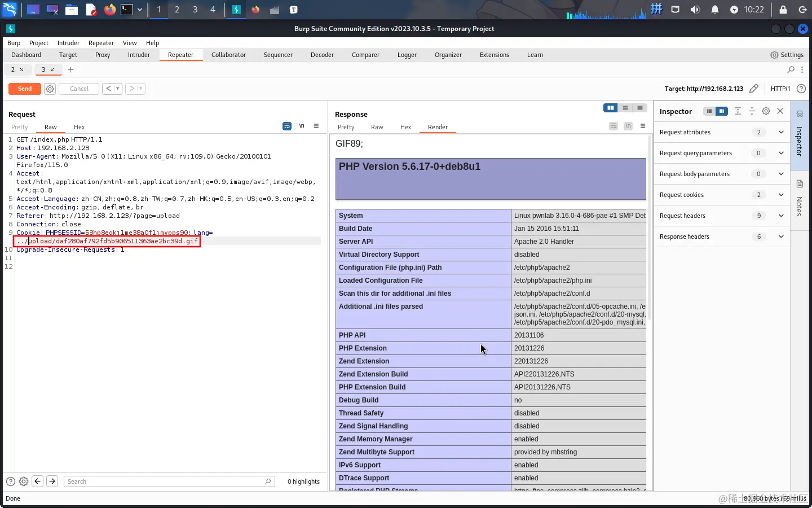Open request search help icon
Viewport: 812px width, 508px height.
pyautogui.click(x=10, y=481)
